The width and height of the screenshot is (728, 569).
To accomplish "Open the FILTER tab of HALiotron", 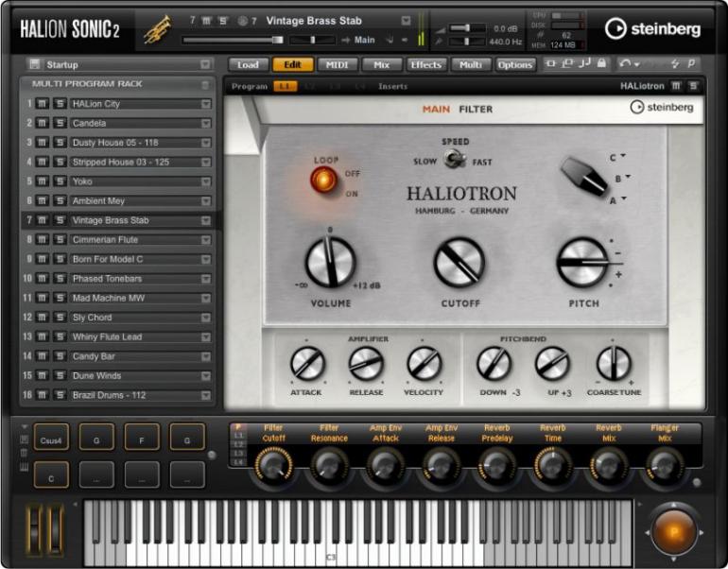I will coord(476,109).
